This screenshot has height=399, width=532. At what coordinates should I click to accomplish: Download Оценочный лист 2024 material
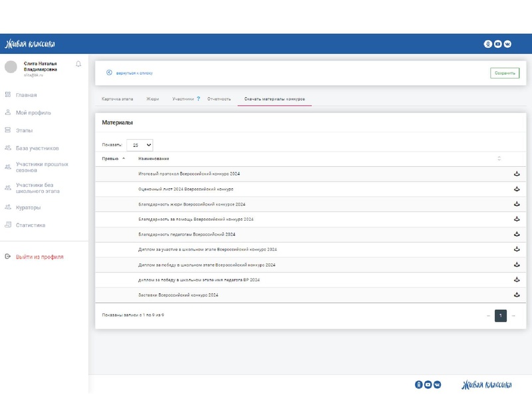(x=517, y=189)
